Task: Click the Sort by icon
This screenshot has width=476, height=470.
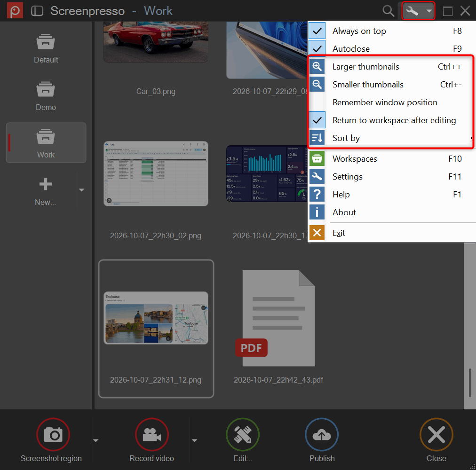Action: coord(317,138)
